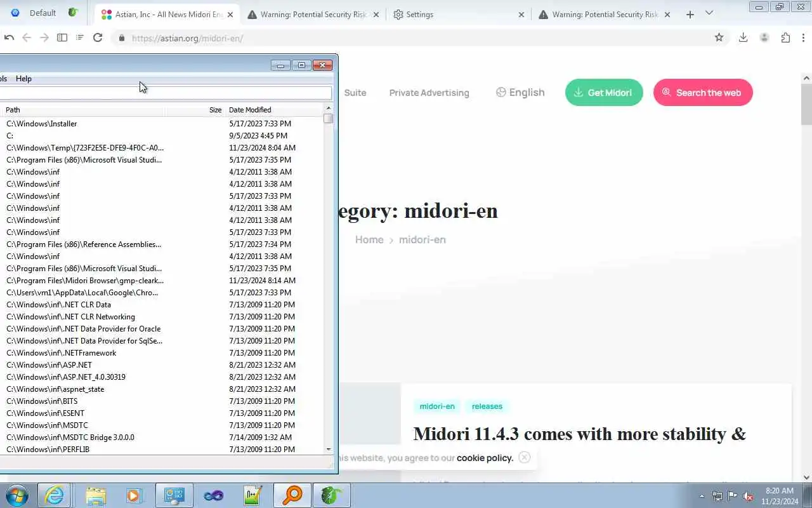Click the Search the web button
Screen dimensions: 812x508
(x=703, y=93)
